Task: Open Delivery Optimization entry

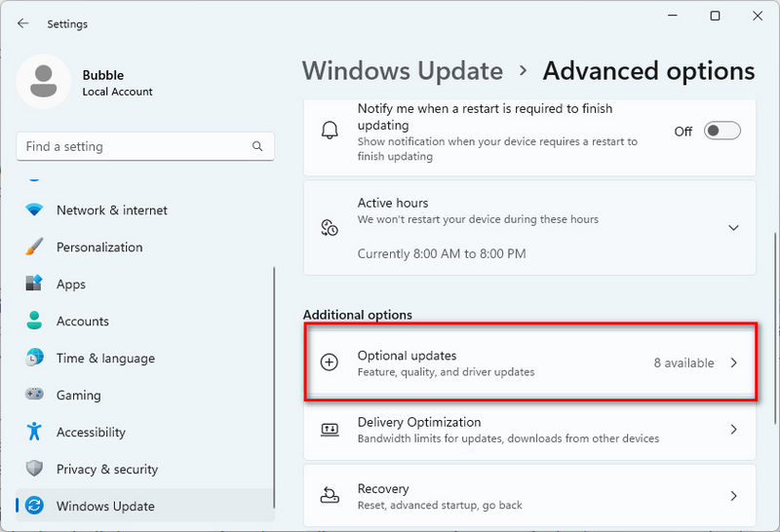Action: [529, 430]
